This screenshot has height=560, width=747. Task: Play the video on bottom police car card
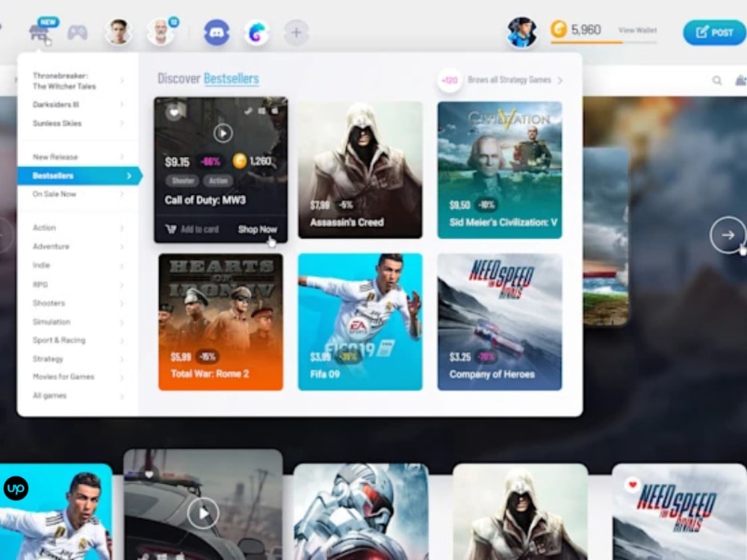[203, 514]
